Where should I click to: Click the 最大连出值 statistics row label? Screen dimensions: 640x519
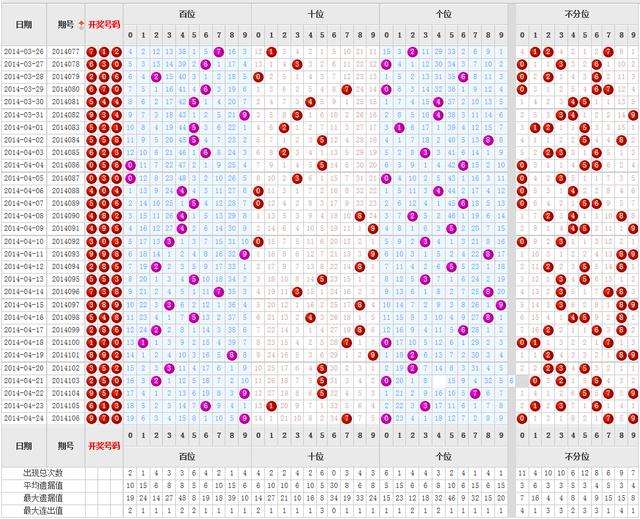[x=43, y=510]
